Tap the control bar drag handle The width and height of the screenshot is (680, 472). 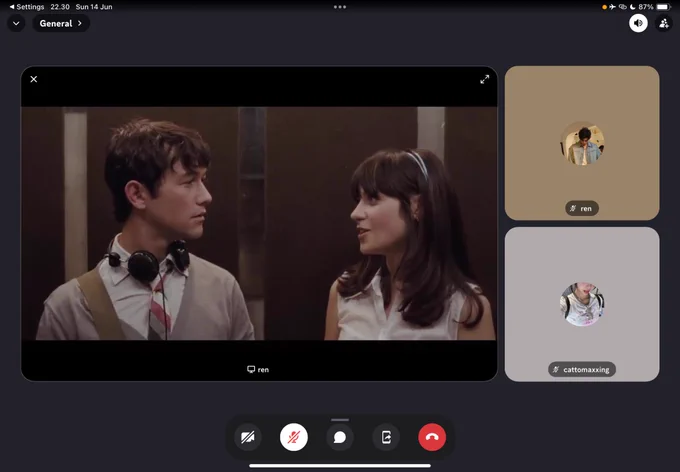340,420
